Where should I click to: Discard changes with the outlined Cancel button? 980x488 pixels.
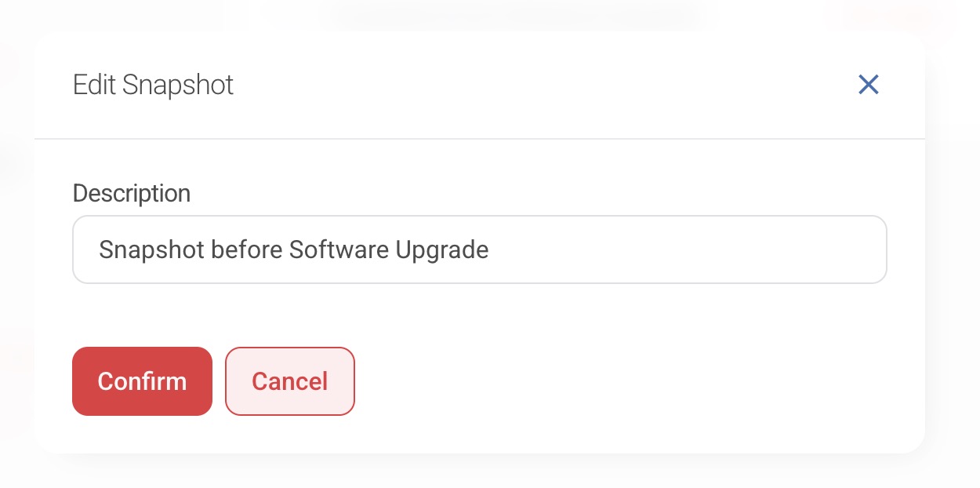pyautogui.click(x=289, y=381)
